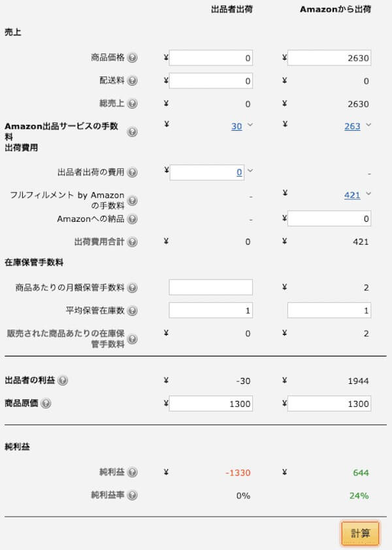Expand chevron beside 出品者出荷の費用 field

[250, 171]
